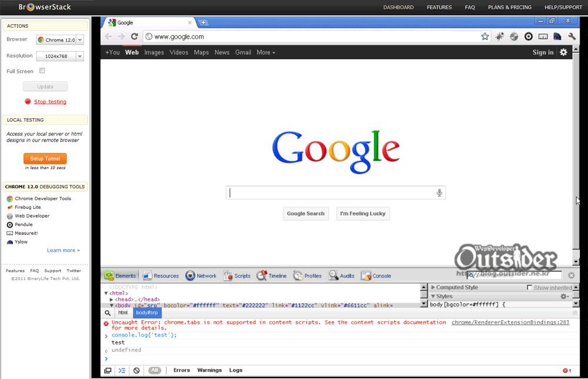Show All console messages
This screenshot has width=588, height=379.
point(155,370)
